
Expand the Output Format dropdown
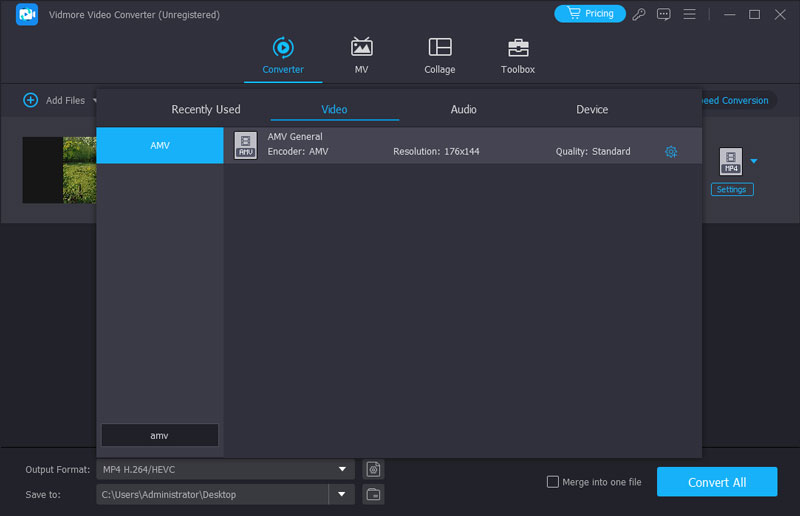(x=343, y=469)
